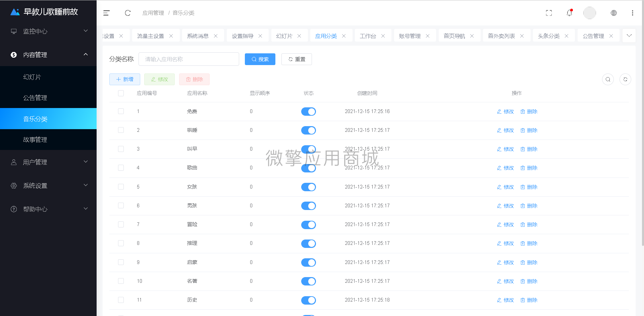644x316 pixels.
Task: Toggle status switch for 男孩
Action: (x=309, y=206)
